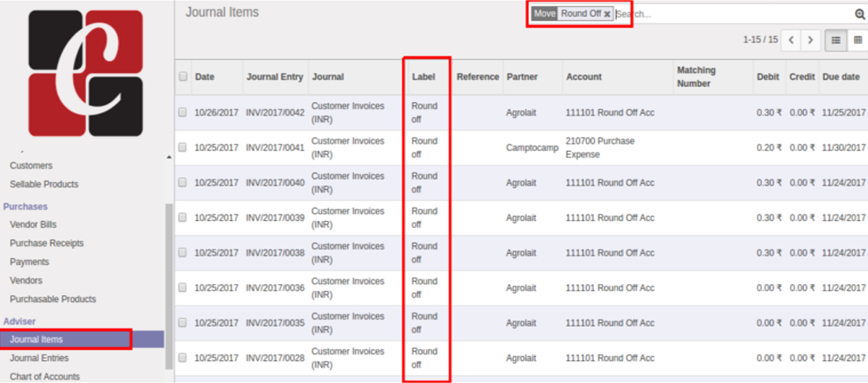Image resolution: width=868 pixels, height=383 pixels.
Task: Open Purchasable Products menu item
Action: (53, 299)
